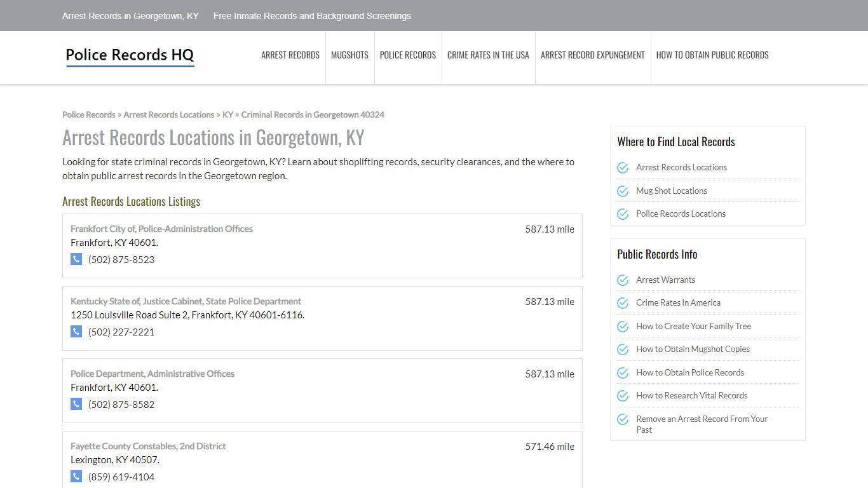
Task: Open the Police Records nav menu
Action: (408, 55)
